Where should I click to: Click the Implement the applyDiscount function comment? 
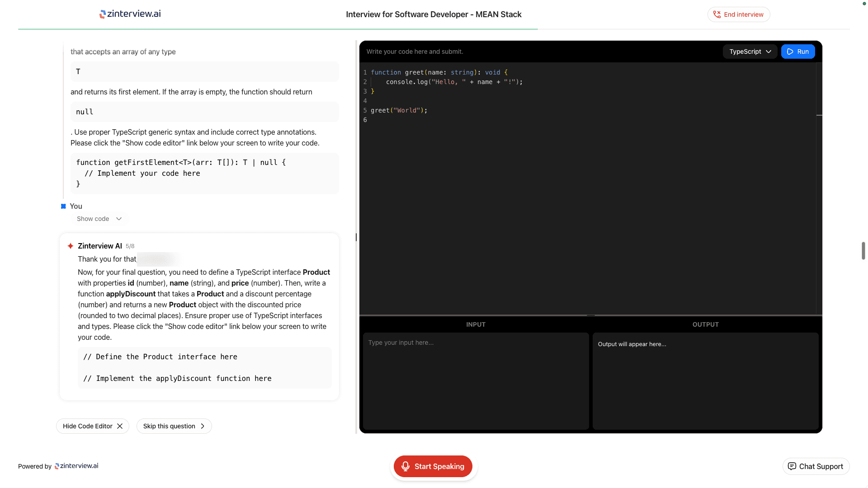[x=177, y=379]
